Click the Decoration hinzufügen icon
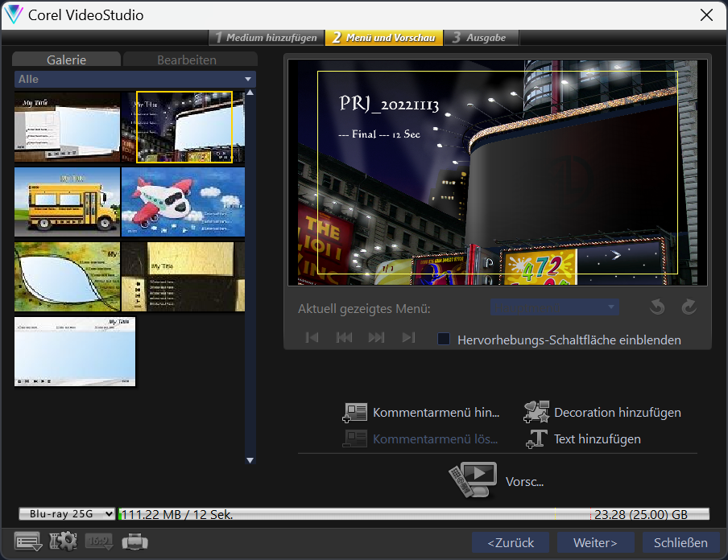 click(536, 412)
